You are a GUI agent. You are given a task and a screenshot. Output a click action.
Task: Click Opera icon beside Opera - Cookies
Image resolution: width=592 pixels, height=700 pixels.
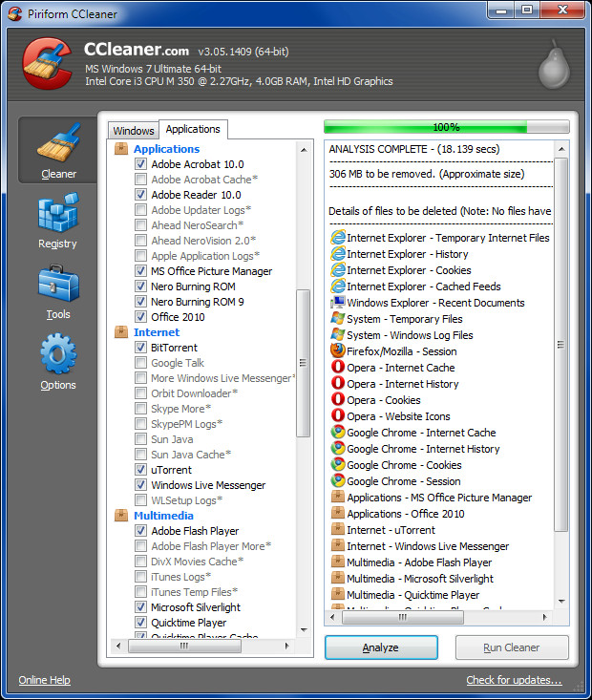(x=338, y=399)
